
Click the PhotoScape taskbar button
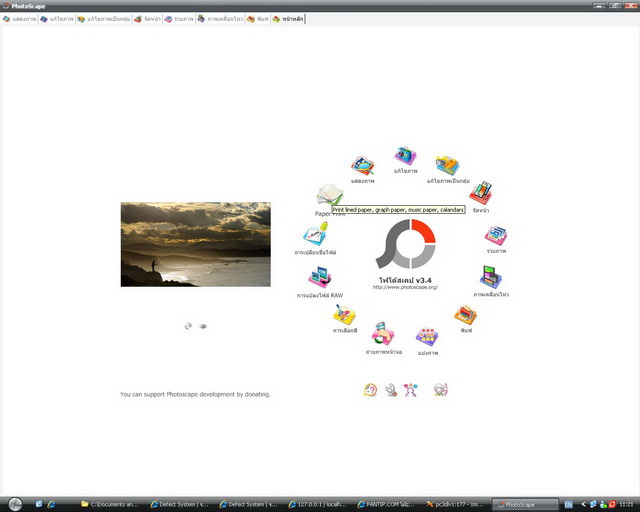tap(525, 504)
